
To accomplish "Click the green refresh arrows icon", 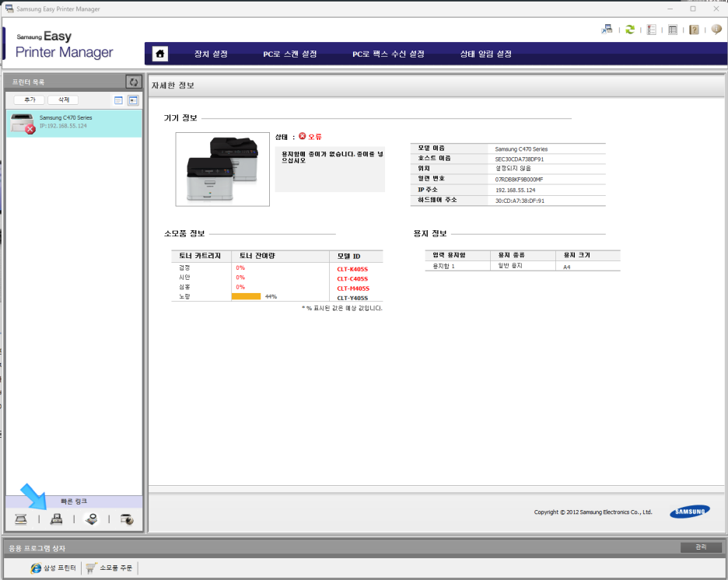I will (x=629, y=30).
